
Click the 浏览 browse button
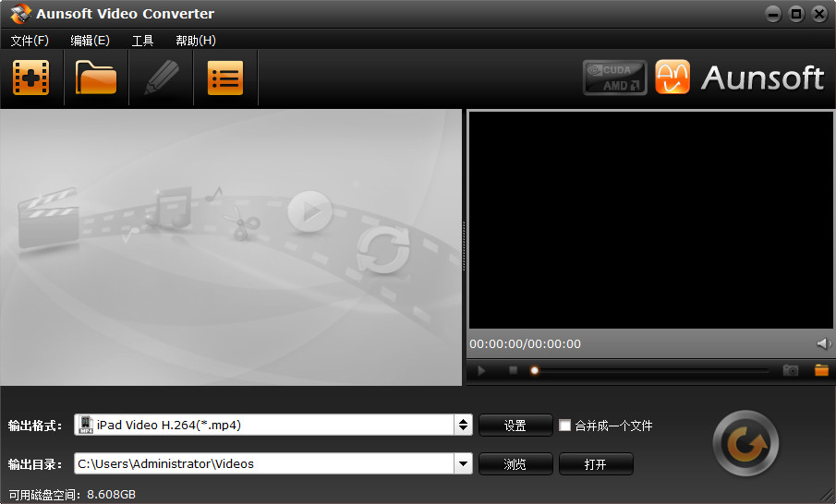tap(515, 464)
